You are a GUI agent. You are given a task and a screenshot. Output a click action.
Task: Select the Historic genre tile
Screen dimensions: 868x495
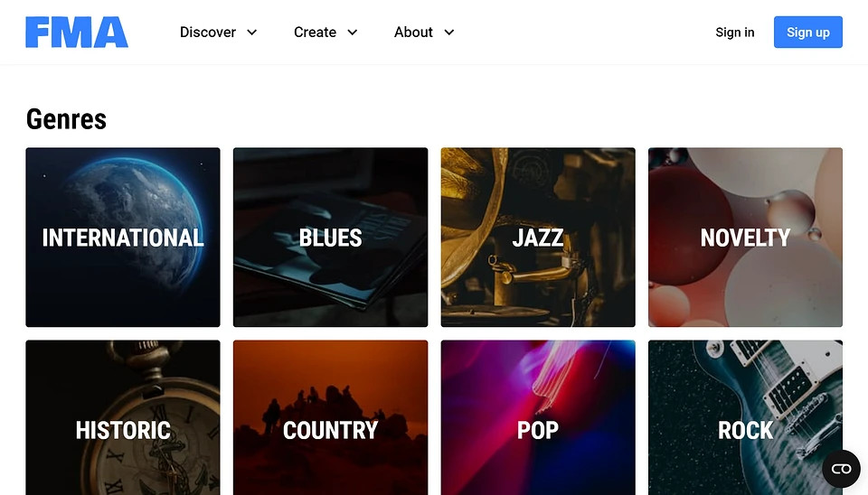click(123, 430)
